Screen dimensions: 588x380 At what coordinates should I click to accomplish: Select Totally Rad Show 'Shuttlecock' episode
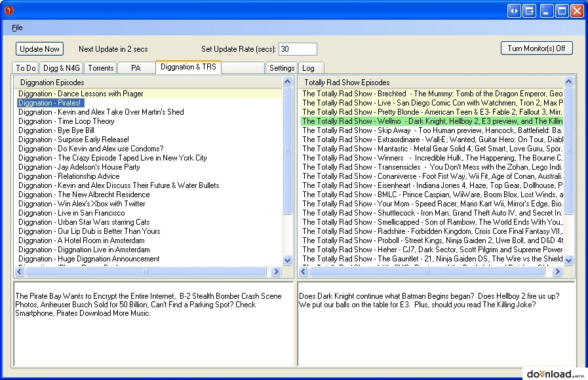click(433, 213)
